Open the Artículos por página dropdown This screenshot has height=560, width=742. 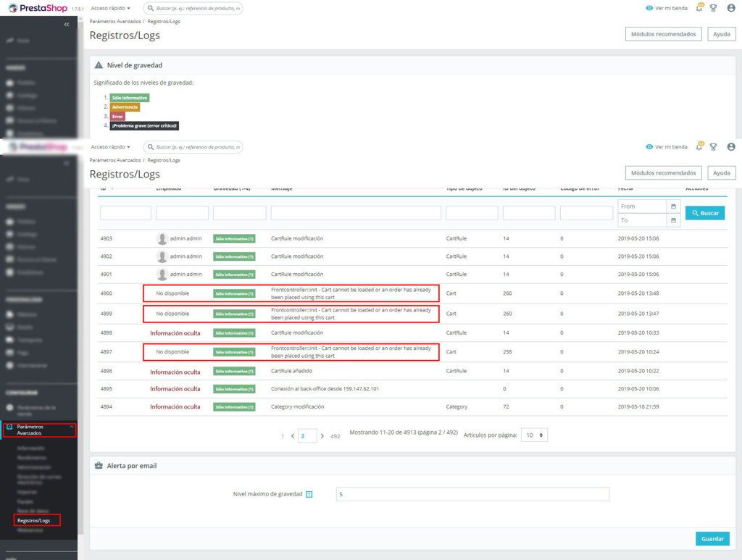tap(536, 436)
